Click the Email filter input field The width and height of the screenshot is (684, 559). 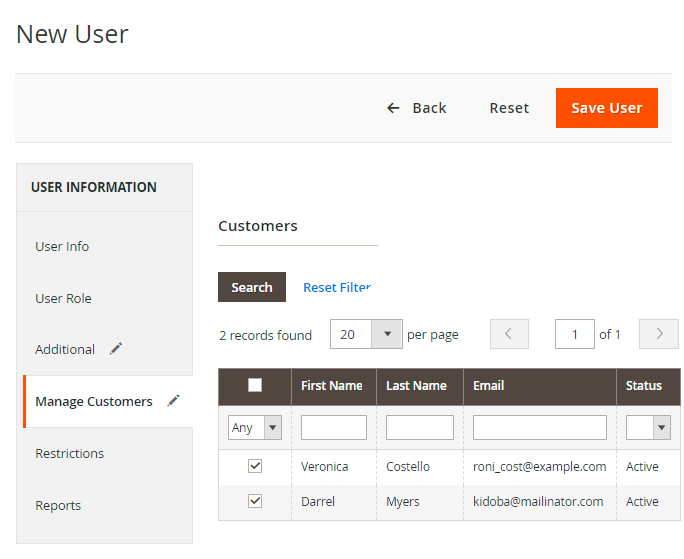pyautogui.click(x=540, y=428)
